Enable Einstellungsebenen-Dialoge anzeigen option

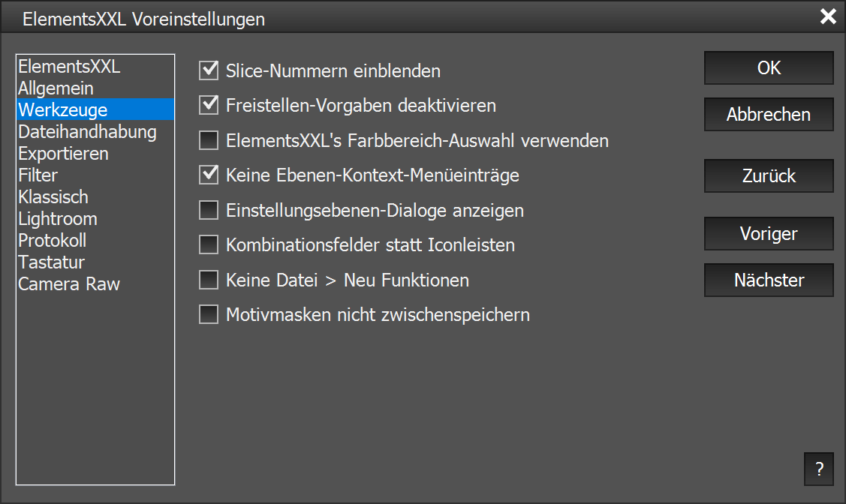pos(208,211)
